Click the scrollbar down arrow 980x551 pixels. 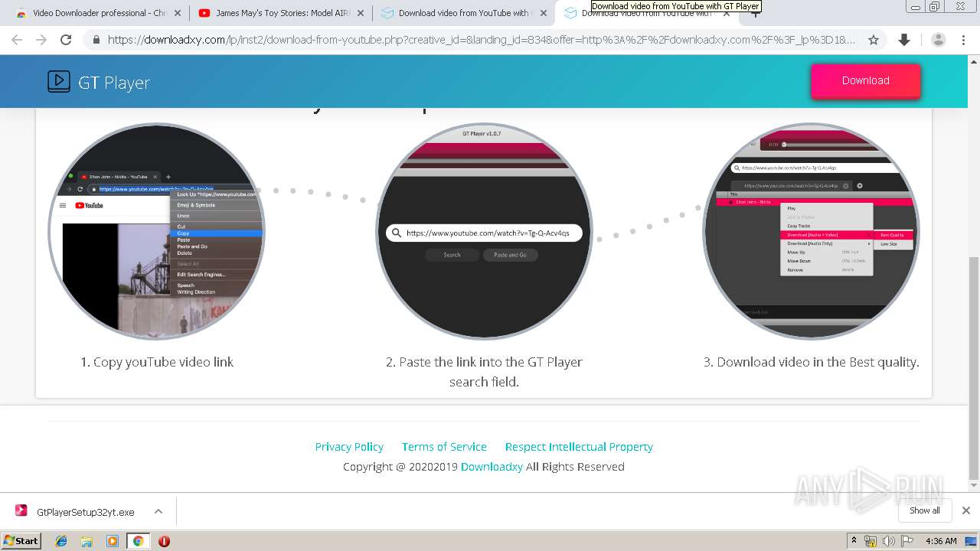click(973, 485)
